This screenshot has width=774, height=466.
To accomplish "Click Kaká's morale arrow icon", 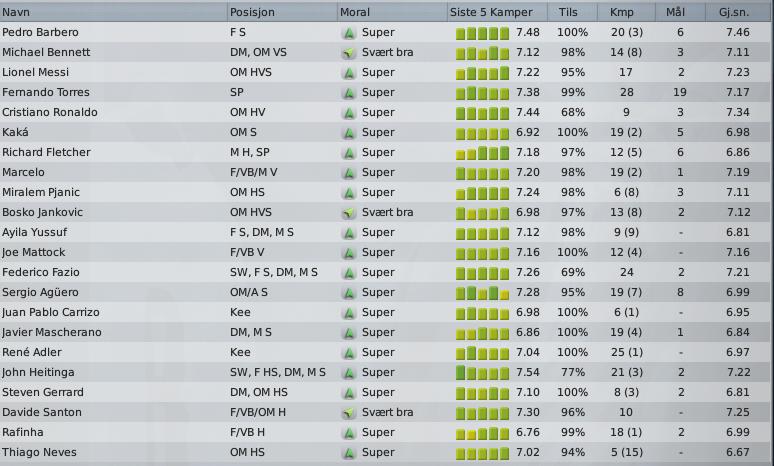I will point(349,133).
